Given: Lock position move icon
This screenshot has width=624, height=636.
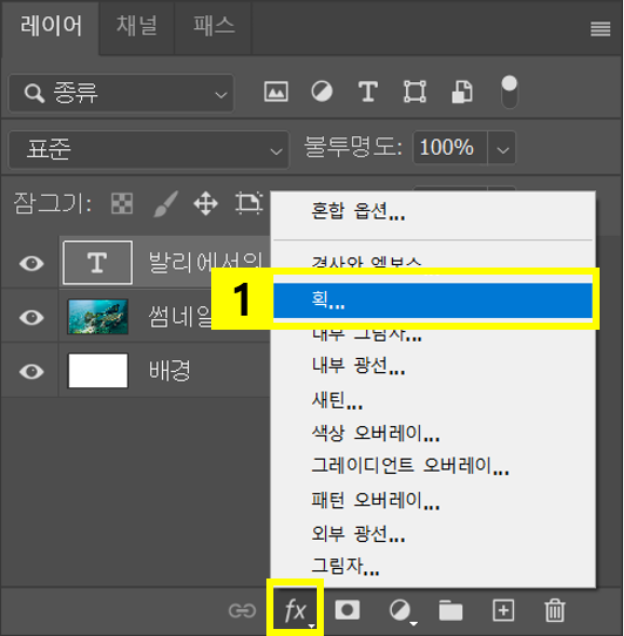Looking at the screenshot, I should (x=206, y=203).
